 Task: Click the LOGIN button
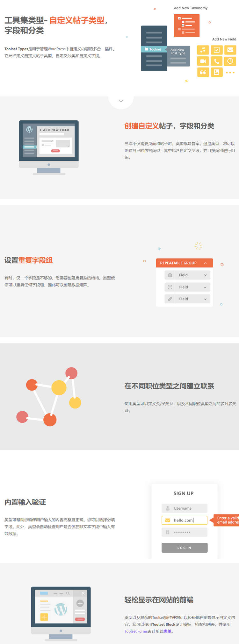[x=185, y=548]
